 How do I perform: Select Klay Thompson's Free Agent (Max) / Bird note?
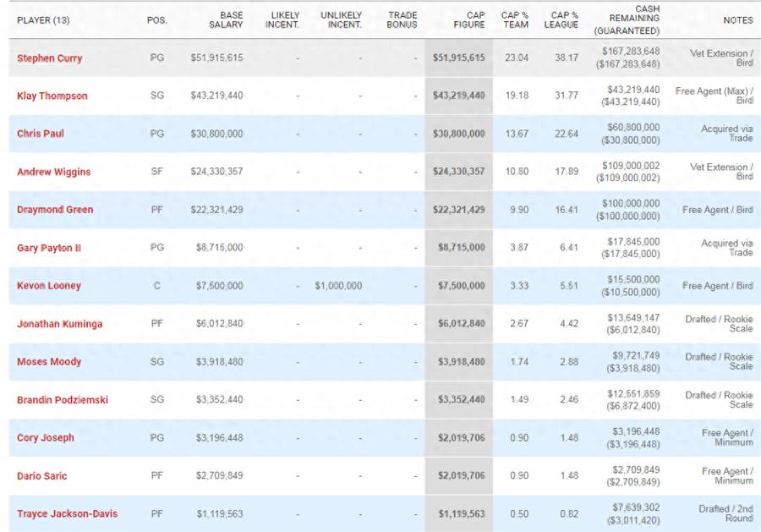tap(714, 96)
